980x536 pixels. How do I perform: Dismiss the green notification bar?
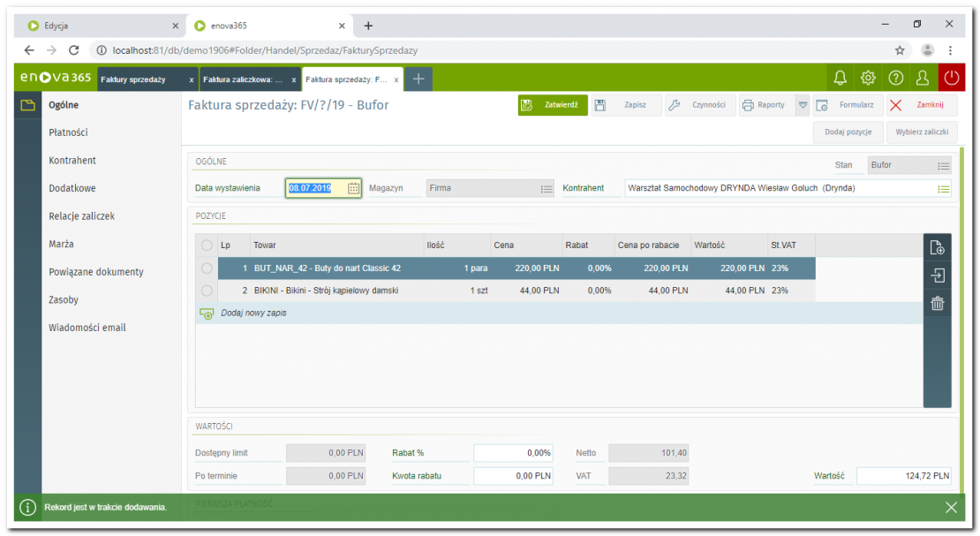click(x=951, y=507)
